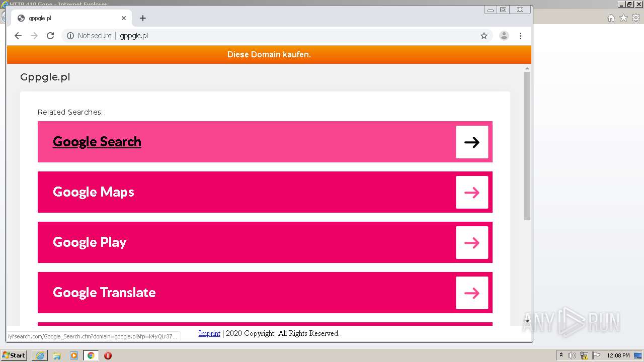
Task: Open the Chrome profile avatar
Action: pos(504,36)
